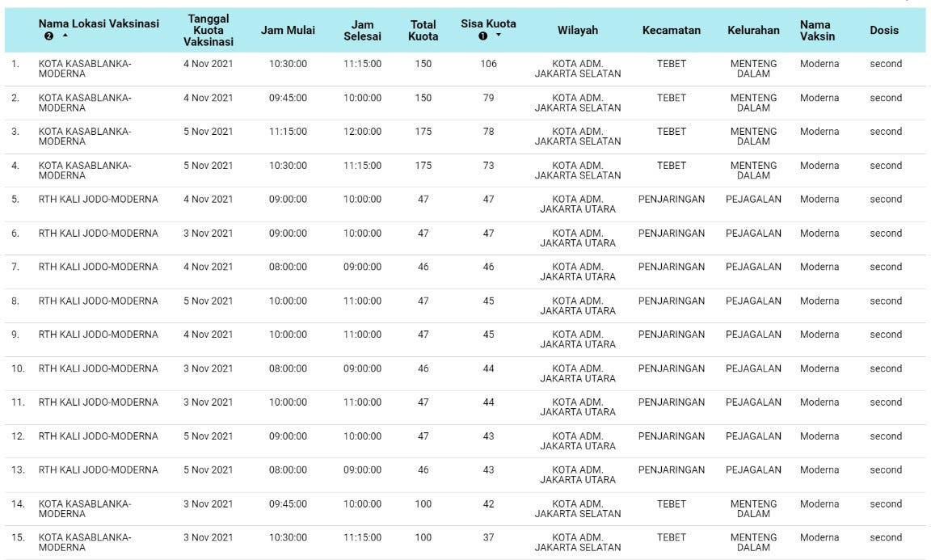
Task: Click start time 08:00:00 in row 7
Action: [x=288, y=267]
